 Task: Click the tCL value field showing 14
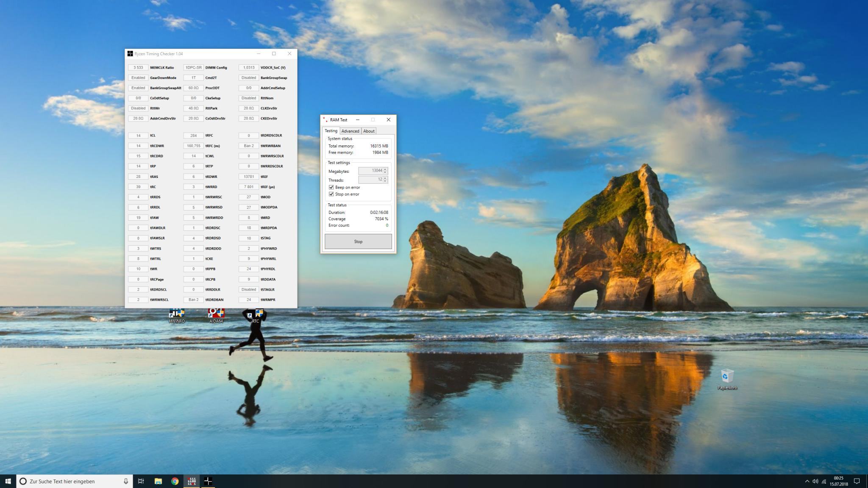pyautogui.click(x=138, y=136)
